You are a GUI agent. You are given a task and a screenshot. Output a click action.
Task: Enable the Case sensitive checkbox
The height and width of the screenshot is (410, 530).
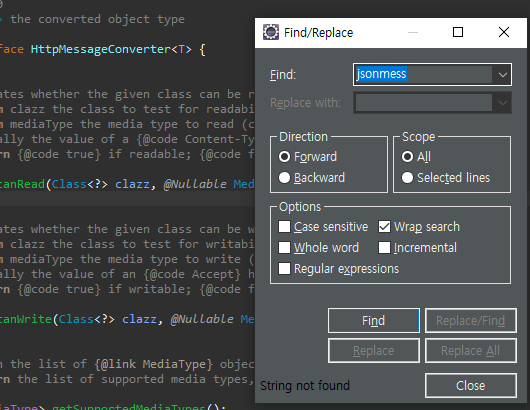pyautogui.click(x=284, y=227)
